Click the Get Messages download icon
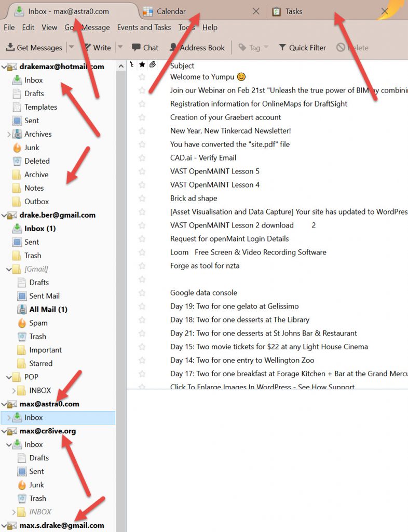408x532 pixels. [10, 47]
